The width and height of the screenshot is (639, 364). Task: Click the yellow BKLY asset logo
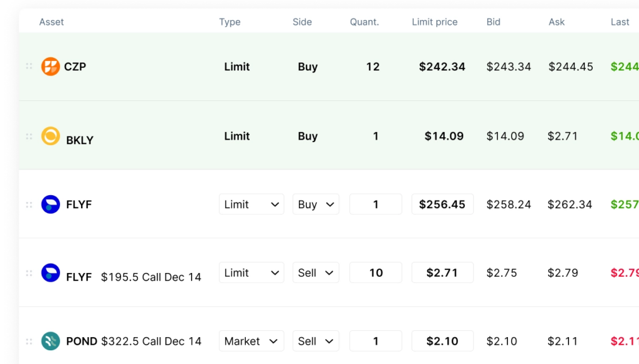pos(51,136)
